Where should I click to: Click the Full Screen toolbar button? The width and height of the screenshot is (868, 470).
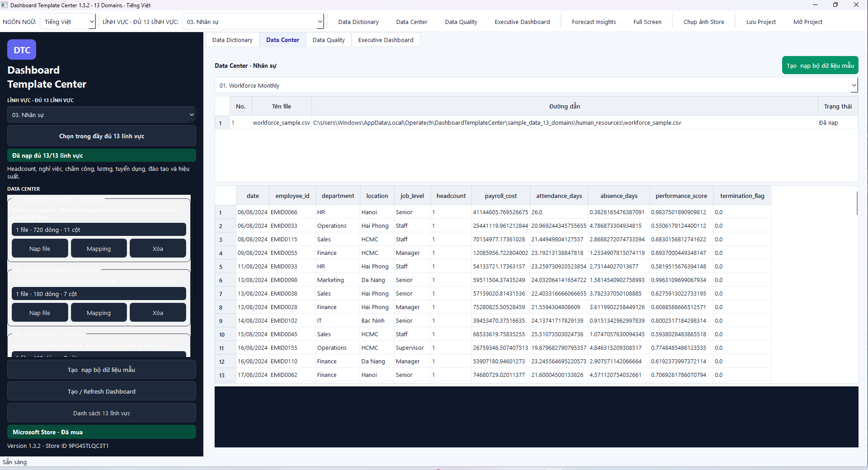(647, 22)
